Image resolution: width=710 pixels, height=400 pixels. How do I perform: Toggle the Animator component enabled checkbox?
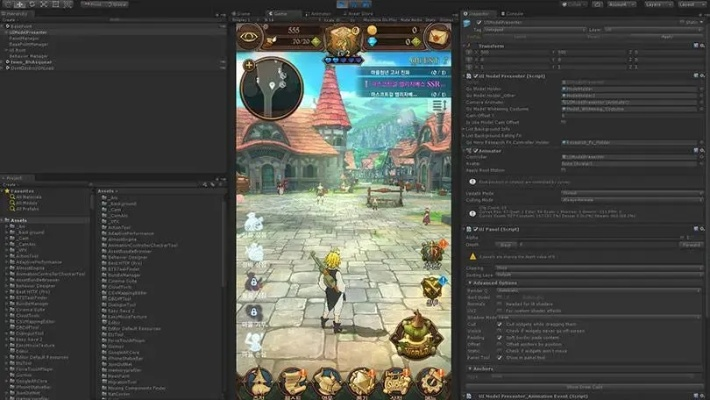point(475,150)
